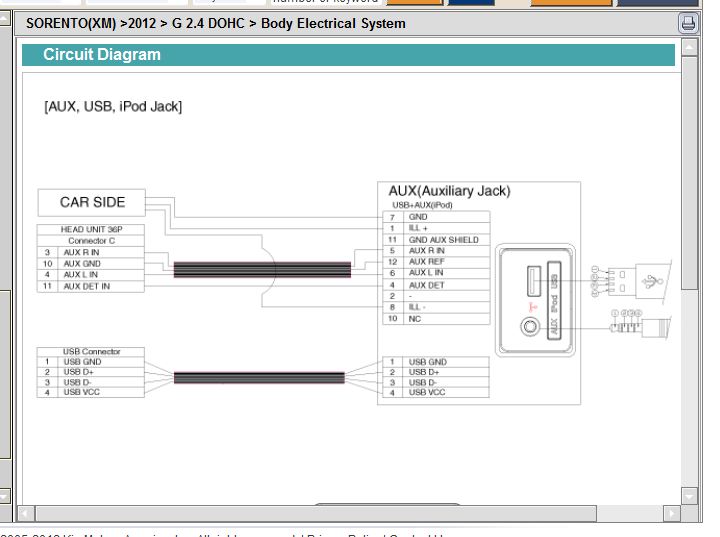Click the round AUX jack socket
The width and height of the screenshot is (720, 537).
[532, 326]
